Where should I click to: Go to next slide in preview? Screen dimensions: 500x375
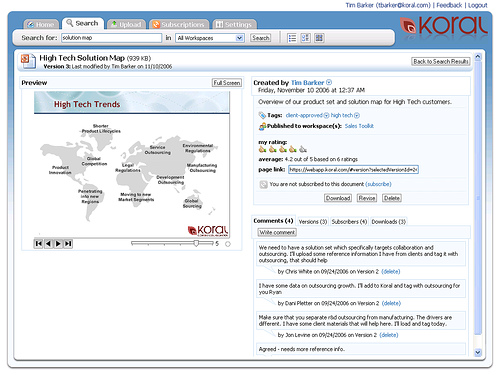tap(58, 244)
